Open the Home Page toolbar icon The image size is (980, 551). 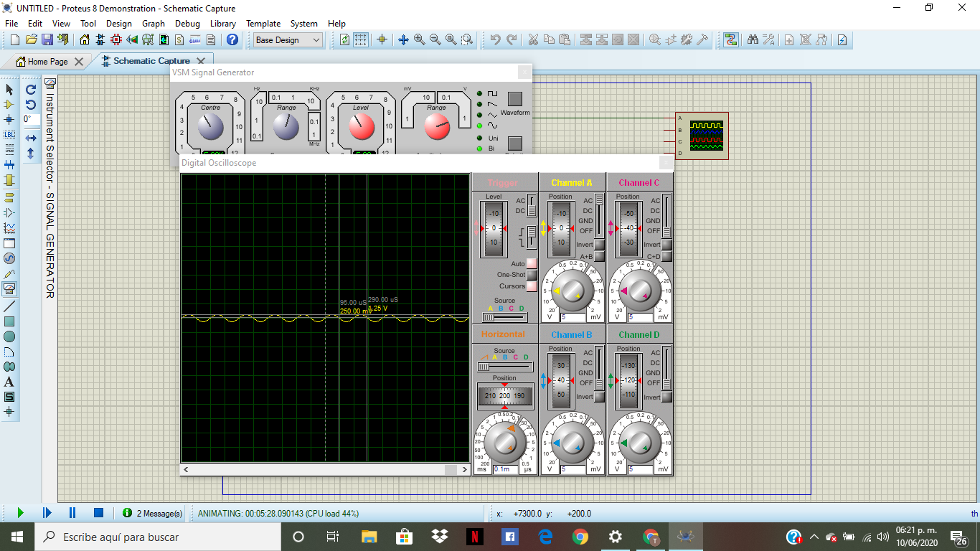click(85, 40)
